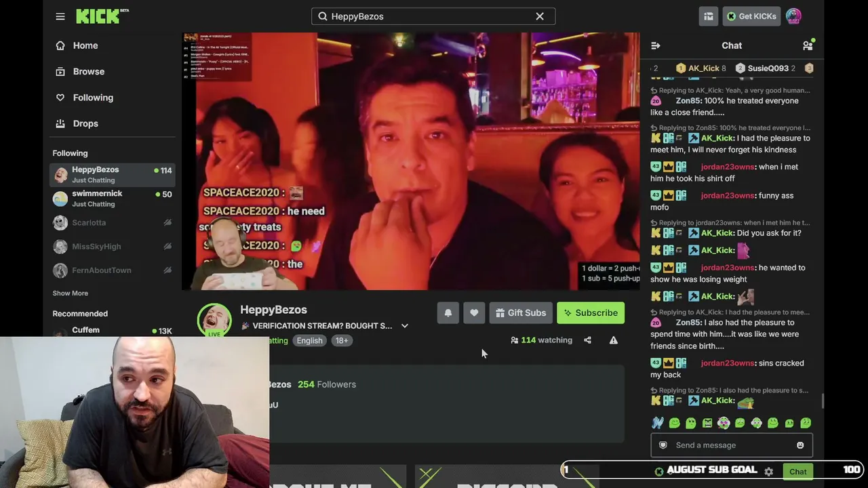Open the swimmernick channel in Following list
Image resolution: width=868 pixels, height=488 pixels.
[113, 199]
